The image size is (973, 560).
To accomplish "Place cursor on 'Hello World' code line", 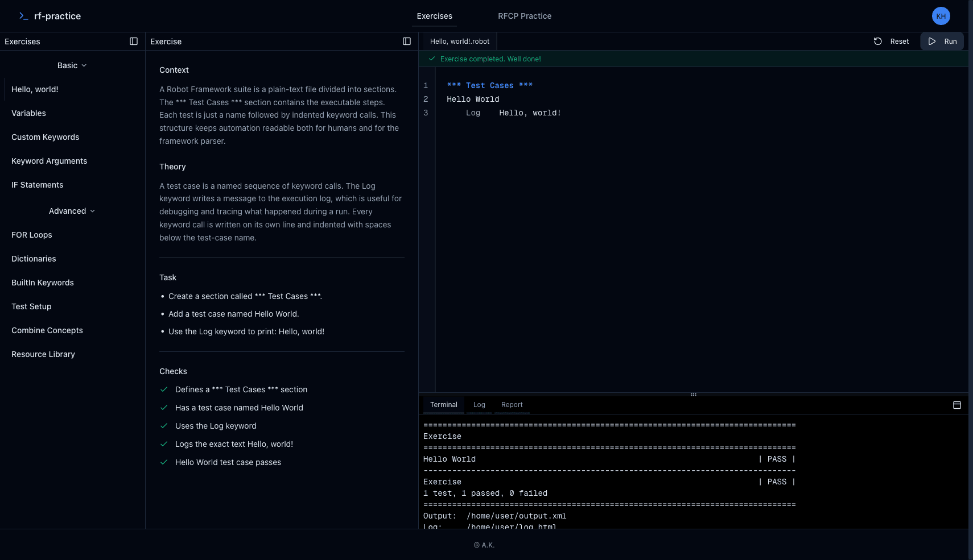I will 473,99.
